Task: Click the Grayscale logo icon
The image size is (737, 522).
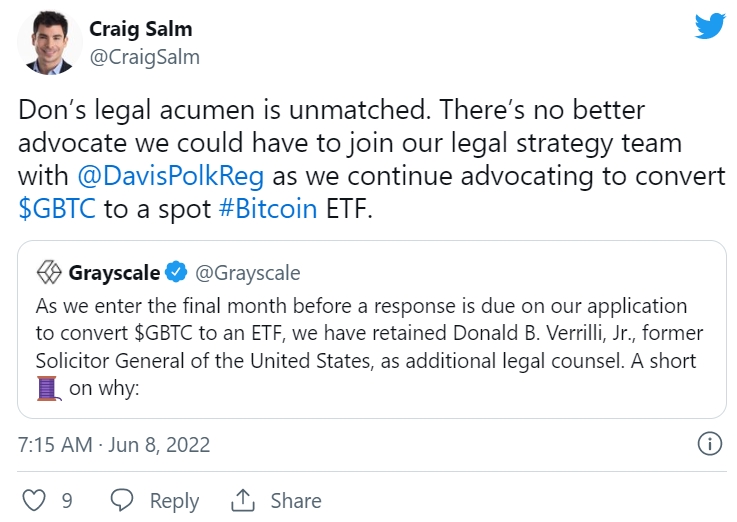Action: click(x=49, y=272)
